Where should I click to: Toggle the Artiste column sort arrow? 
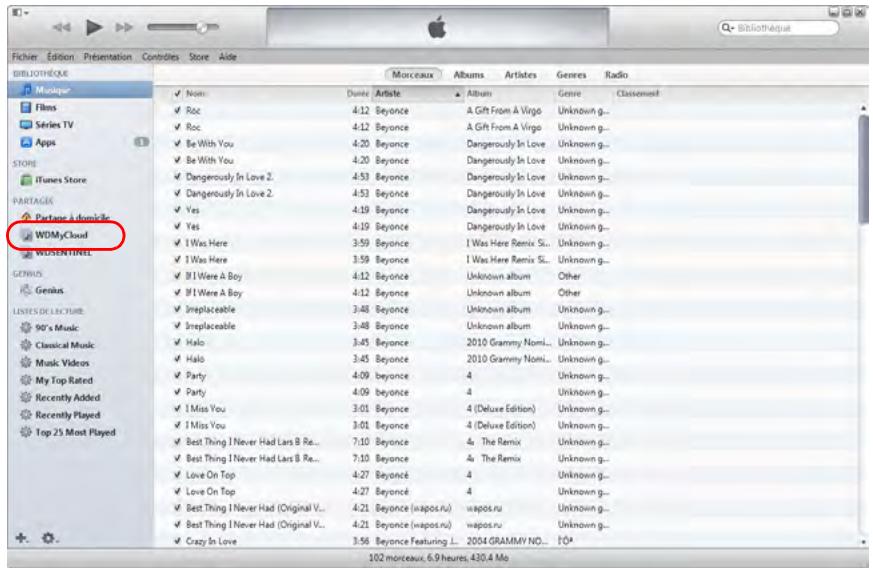pos(458,95)
